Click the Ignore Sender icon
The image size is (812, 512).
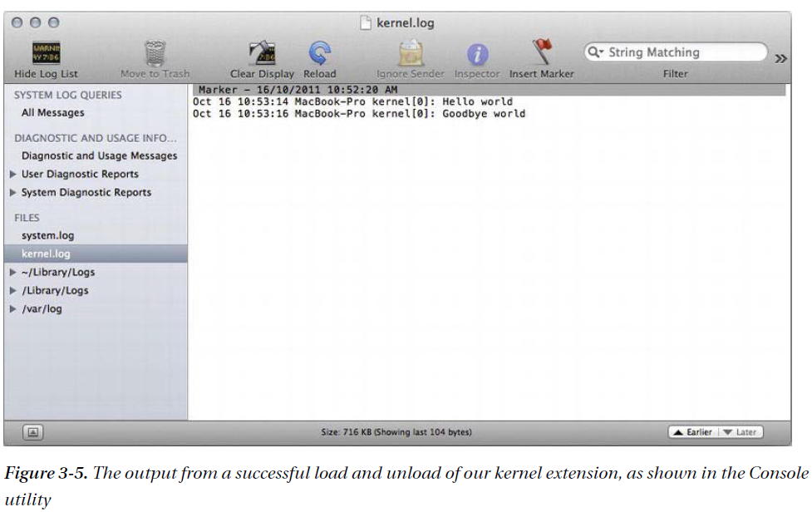[x=411, y=53]
